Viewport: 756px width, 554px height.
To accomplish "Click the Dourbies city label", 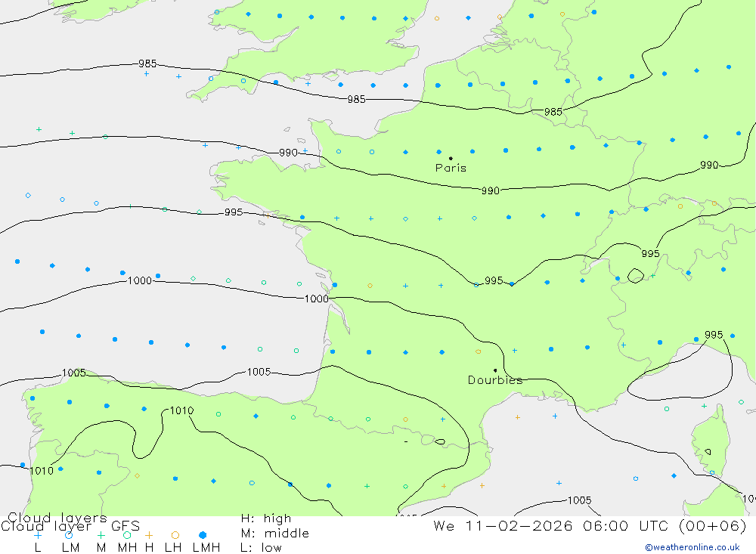I will pos(495,380).
